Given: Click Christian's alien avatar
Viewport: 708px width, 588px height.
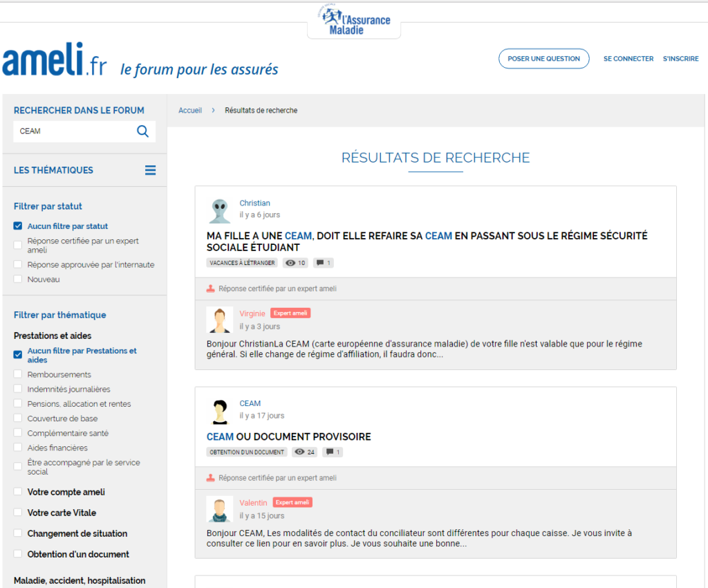Looking at the screenshot, I should [220, 210].
